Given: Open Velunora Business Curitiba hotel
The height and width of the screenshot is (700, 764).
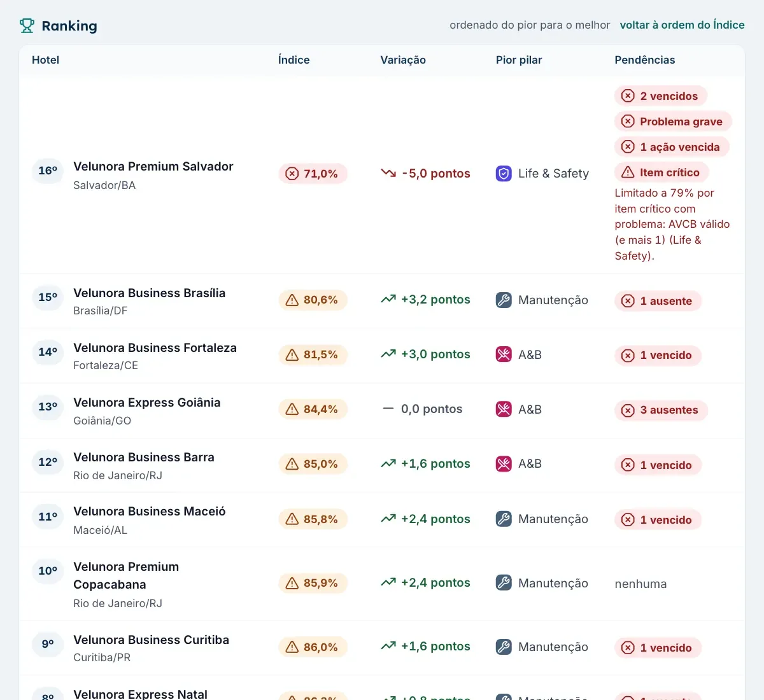Looking at the screenshot, I should 151,640.
